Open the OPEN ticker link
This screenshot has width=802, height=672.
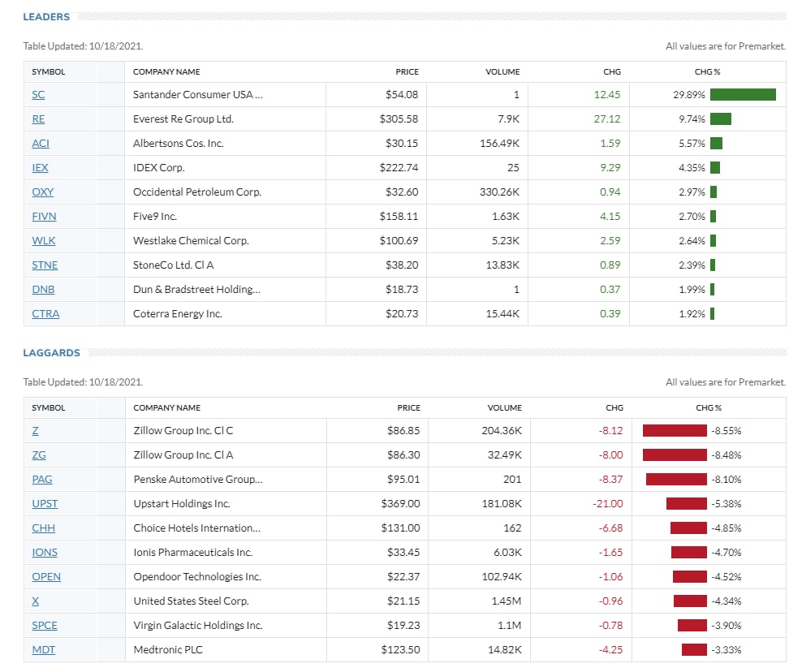pyautogui.click(x=46, y=577)
